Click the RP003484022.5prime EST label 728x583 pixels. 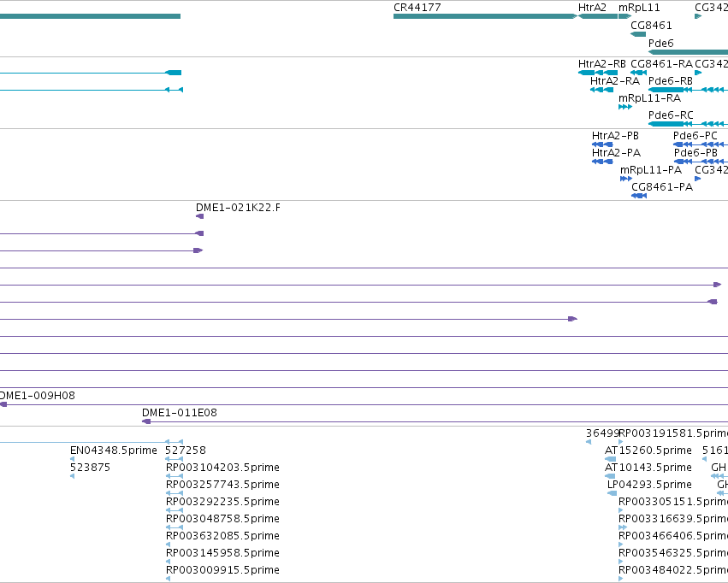click(673, 570)
